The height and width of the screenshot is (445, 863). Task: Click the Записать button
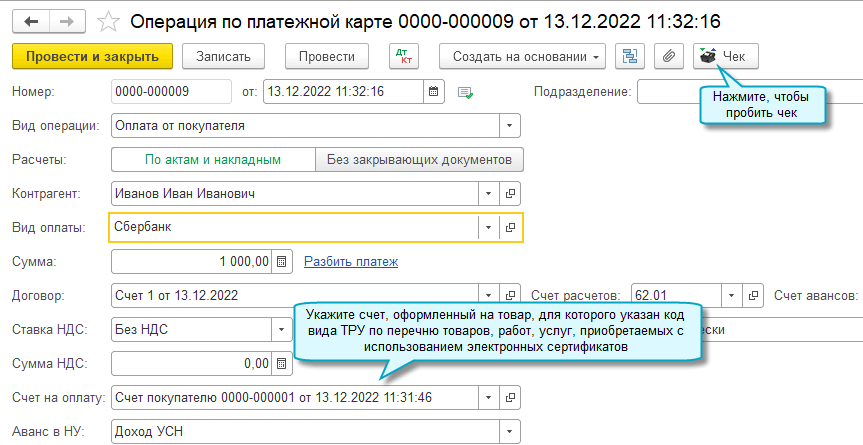coord(223,56)
